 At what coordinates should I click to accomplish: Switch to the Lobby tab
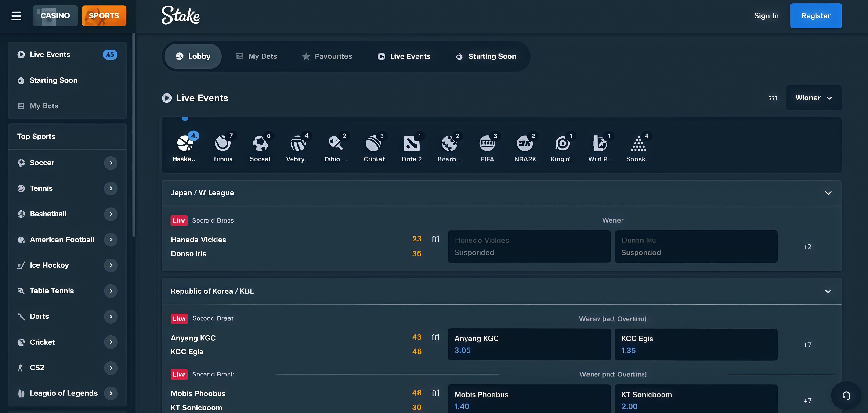(193, 56)
